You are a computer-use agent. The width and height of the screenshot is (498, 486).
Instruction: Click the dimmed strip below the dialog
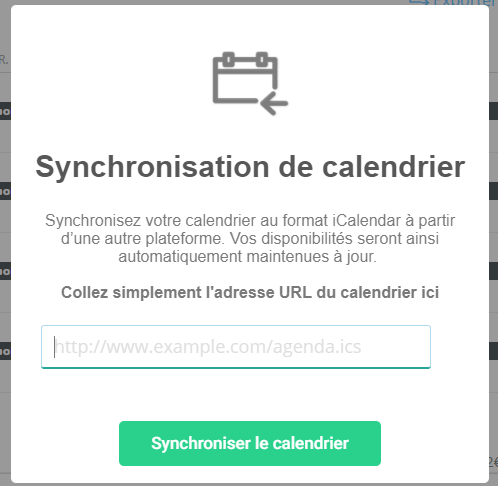249,484
